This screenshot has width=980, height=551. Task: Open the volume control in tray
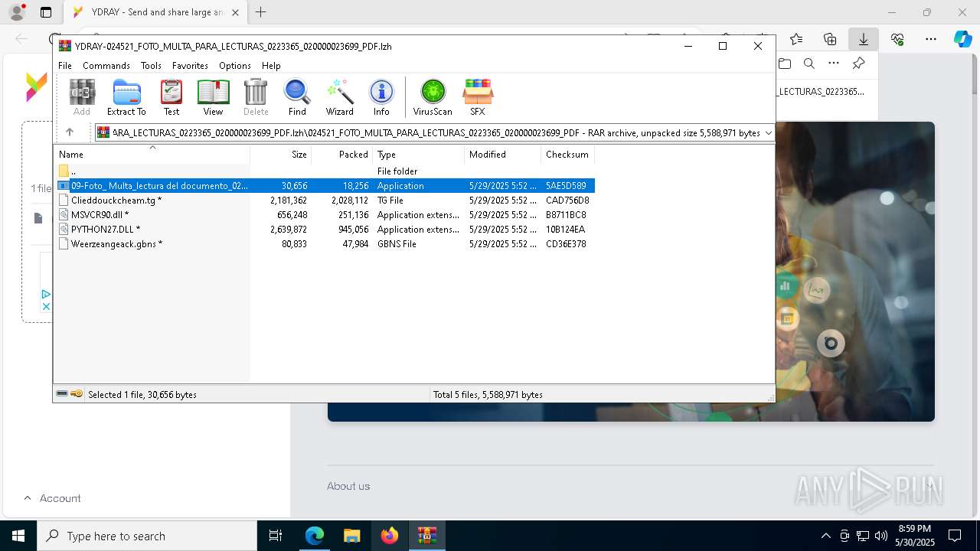click(881, 536)
